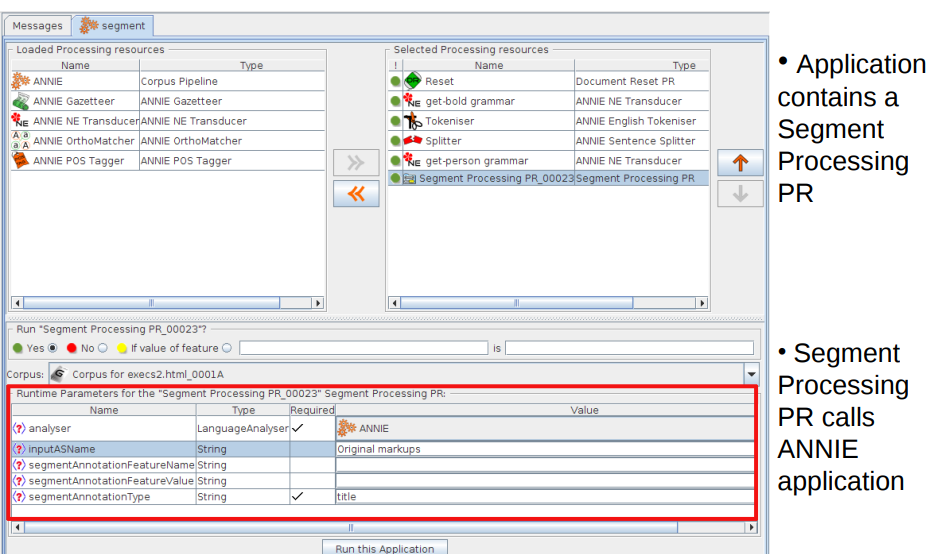Click the Run this Application button
This screenshot has height=554, width=938.
[x=385, y=548]
